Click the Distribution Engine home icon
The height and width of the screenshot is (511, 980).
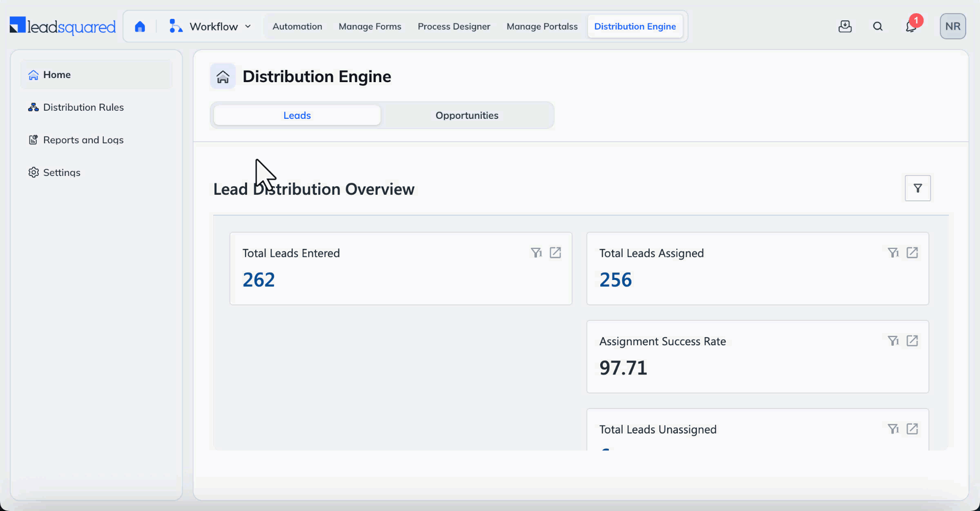pyautogui.click(x=223, y=76)
